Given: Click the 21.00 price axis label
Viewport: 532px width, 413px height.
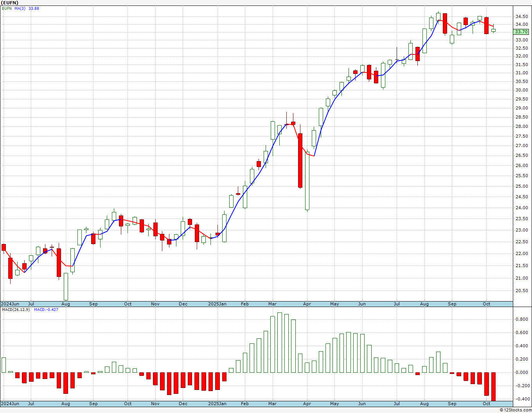Looking at the screenshot, I should coord(522,278).
